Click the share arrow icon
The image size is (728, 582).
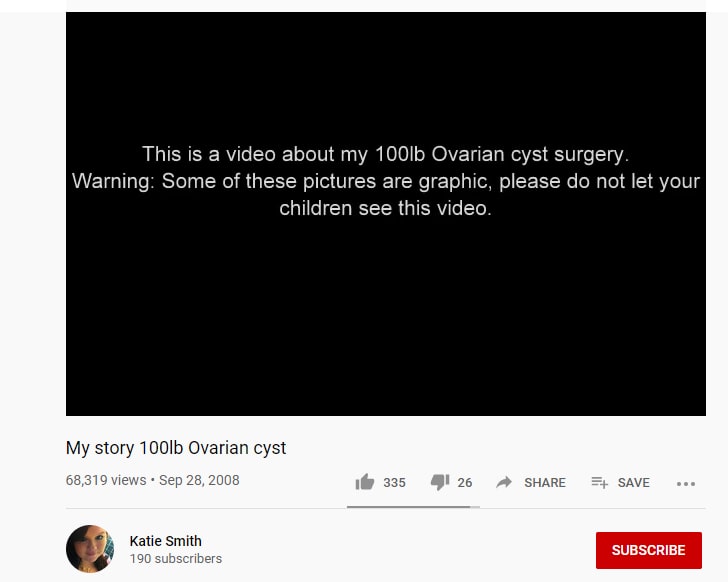[504, 482]
